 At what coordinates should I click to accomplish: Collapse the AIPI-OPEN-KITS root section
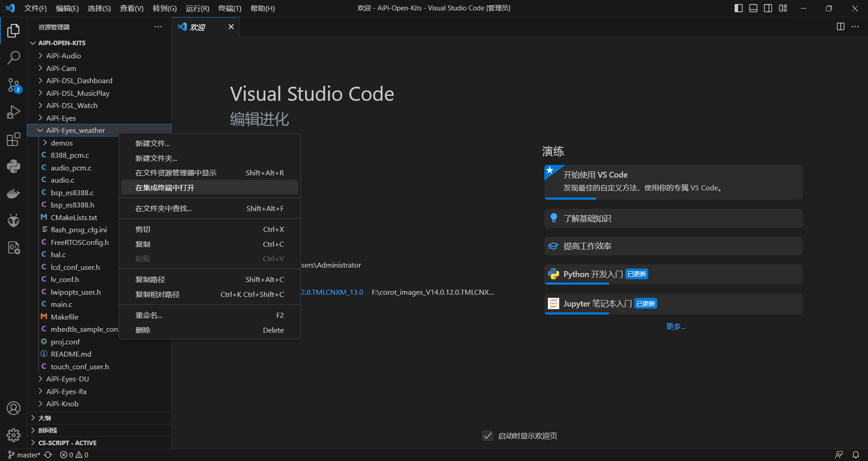tap(99, 43)
